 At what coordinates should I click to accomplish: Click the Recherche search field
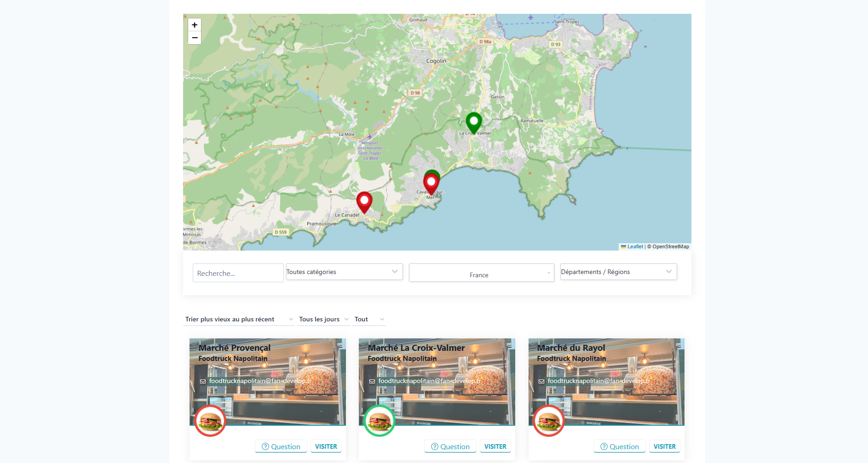(238, 273)
